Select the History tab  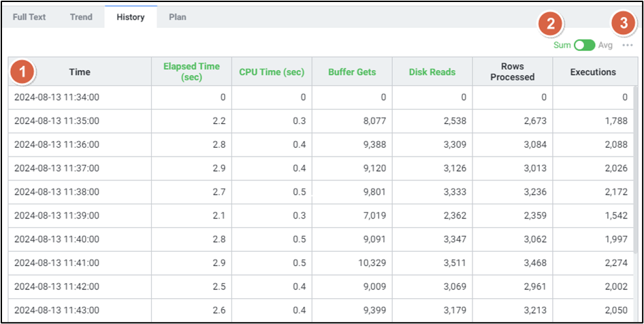(x=130, y=17)
